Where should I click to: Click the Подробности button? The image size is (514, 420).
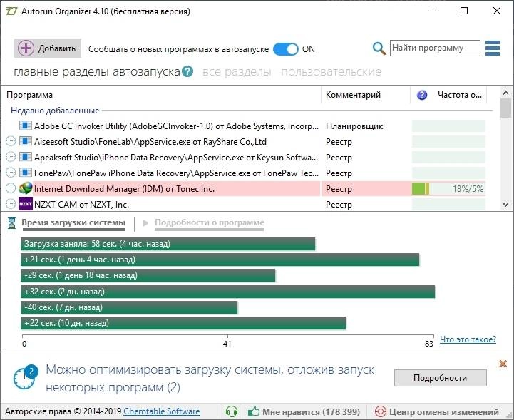click(441, 378)
